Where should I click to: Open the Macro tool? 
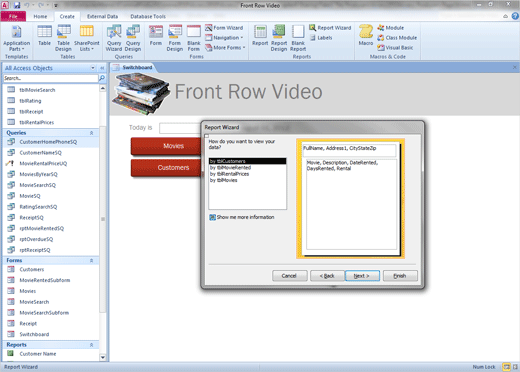tap(366, 36)
